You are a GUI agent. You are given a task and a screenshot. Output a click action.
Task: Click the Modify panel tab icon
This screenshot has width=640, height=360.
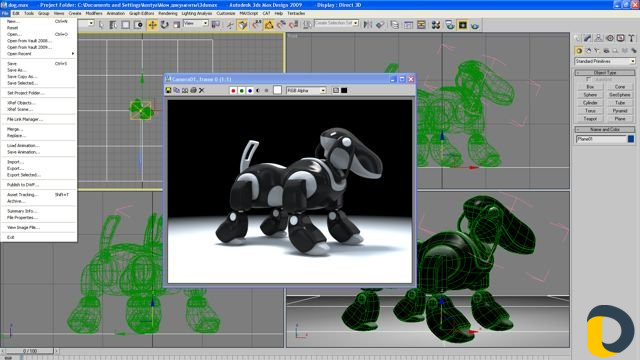(588, 38)
